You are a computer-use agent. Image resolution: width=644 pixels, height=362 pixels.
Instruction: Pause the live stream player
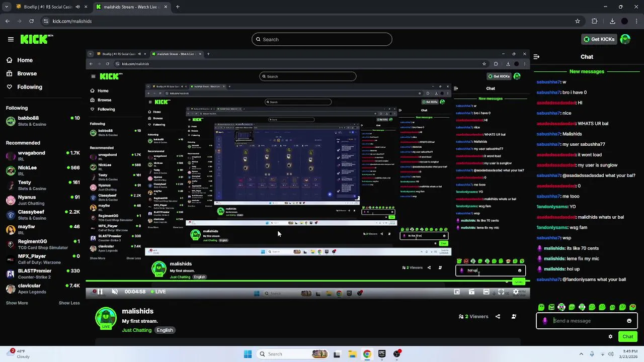pos(100,292)
